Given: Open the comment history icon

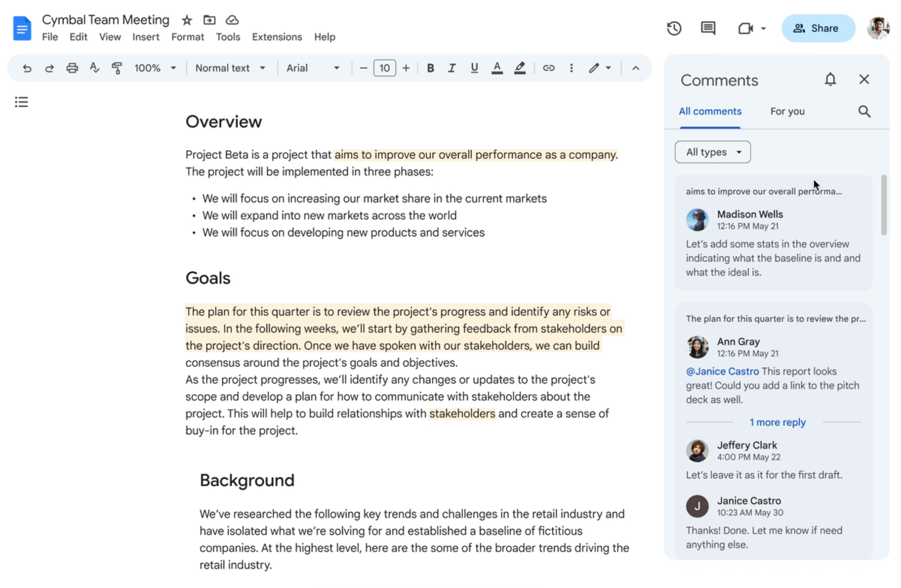Looking at the screenshot, I should tap(708, 28).
